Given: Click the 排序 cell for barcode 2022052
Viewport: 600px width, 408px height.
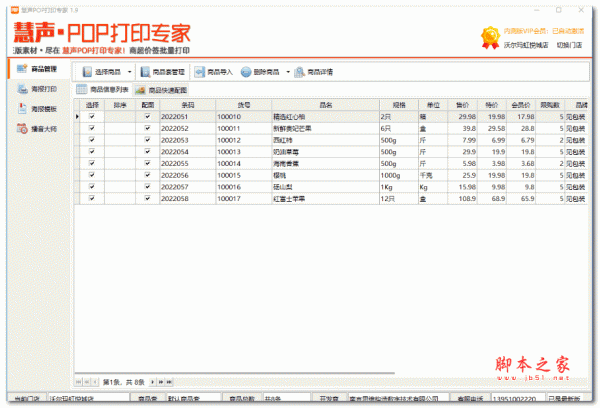Looking at the screenshot, I should click(x=120, y=128).
